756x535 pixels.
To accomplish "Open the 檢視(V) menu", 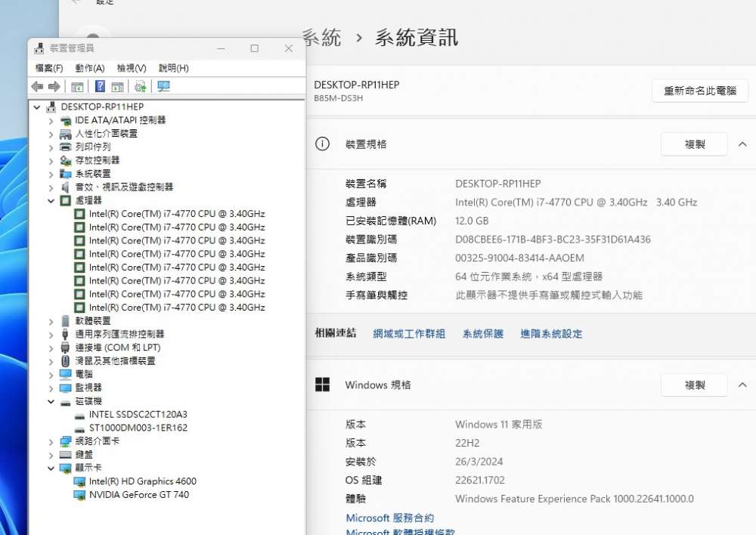I will click(132, 68).
